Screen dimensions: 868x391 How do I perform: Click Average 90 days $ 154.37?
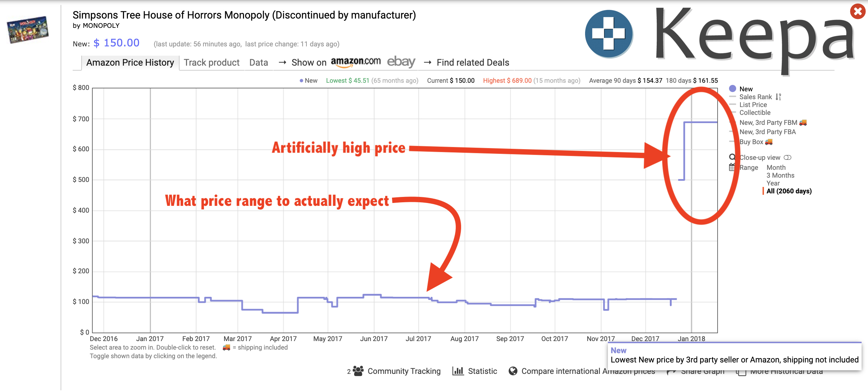click(626, 81)
